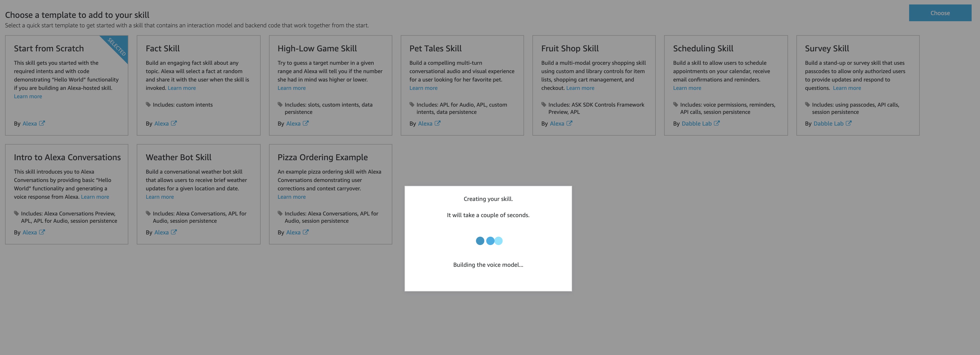The image size is (980, 355).
Task: Click the tag icon in Weather Bot card
Action: (148, 214)
